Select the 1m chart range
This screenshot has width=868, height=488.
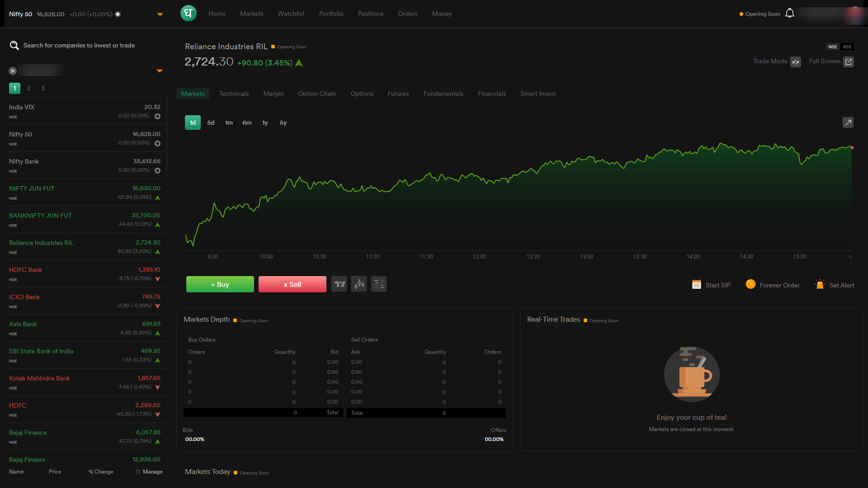pos(229,122)
